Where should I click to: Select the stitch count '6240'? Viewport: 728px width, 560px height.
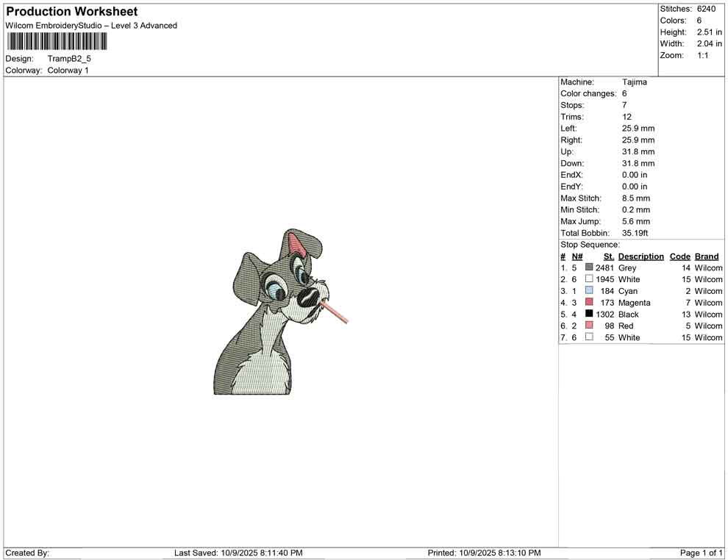(x=706, y=9)
